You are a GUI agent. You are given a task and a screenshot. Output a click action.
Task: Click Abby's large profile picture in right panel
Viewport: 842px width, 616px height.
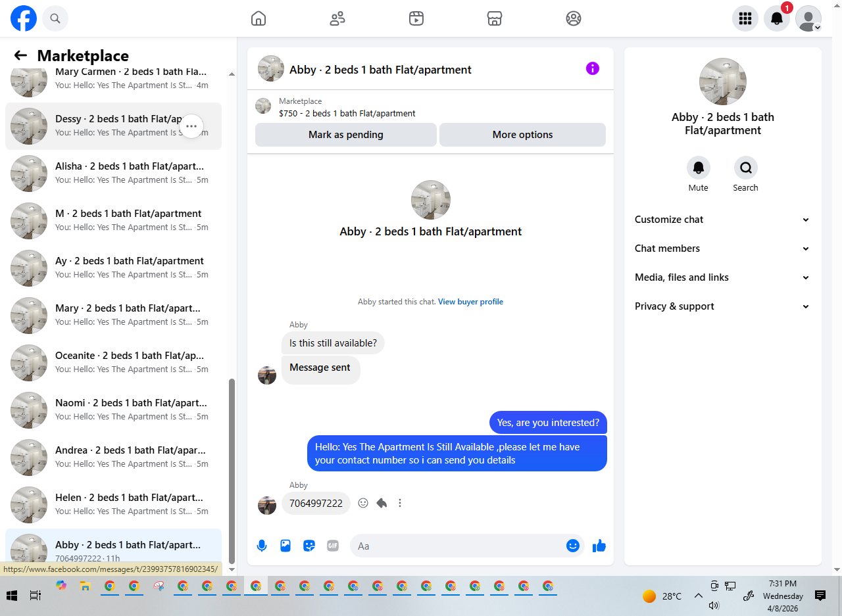pyautogui.click(x=723, y=82)
